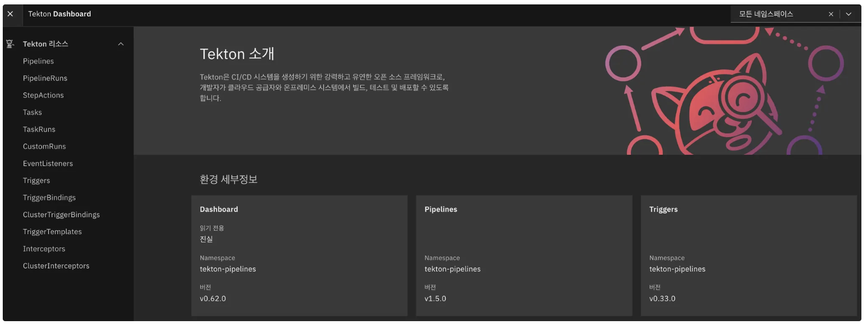The height and width of the screenshot is (325, 868).
Task: Click the 환경 세부정보 heading
Action: pos(228,180)
